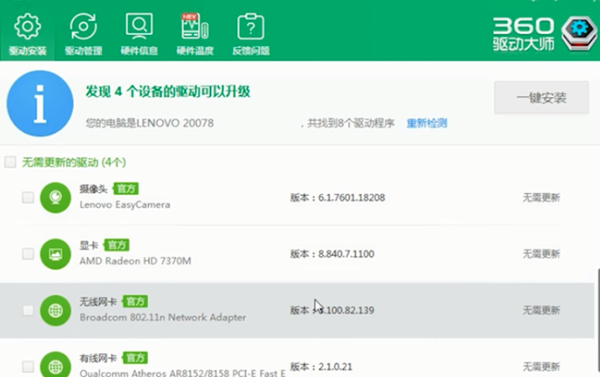This screenshot has height=377, width=600.
Task: Click 无需更新 status in Broadcom row
Action: point(541,310)
